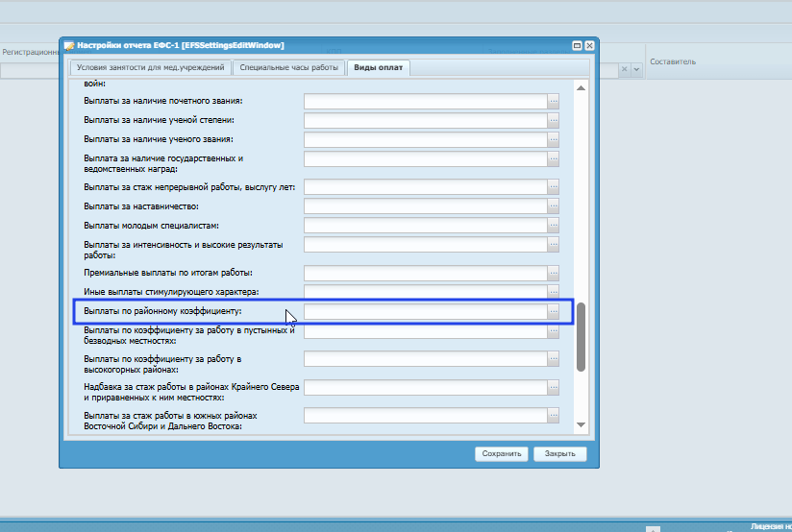Switch to Условия занятости для мед.учреждений tab

(151, 67)
